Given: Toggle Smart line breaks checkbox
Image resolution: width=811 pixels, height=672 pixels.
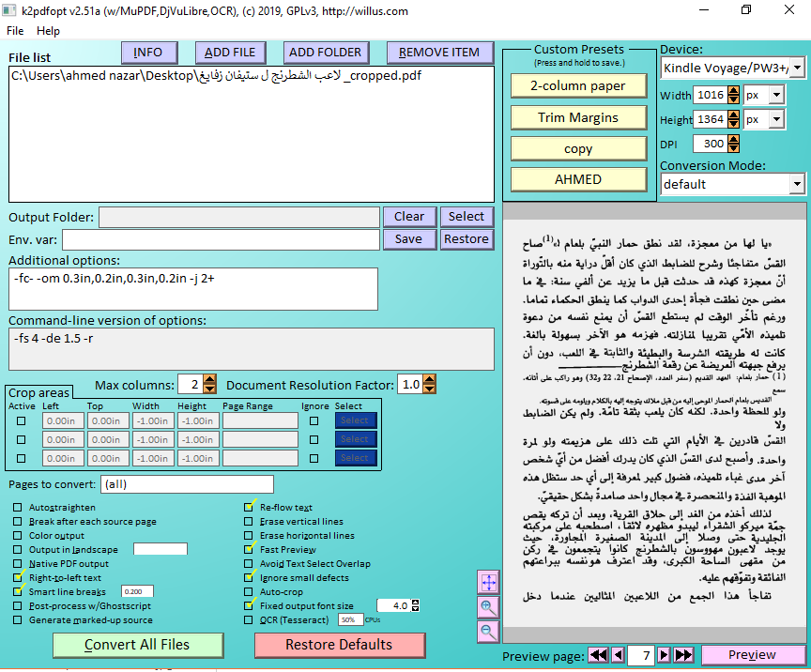Looking at the screenshot, I should click(18, 591).
